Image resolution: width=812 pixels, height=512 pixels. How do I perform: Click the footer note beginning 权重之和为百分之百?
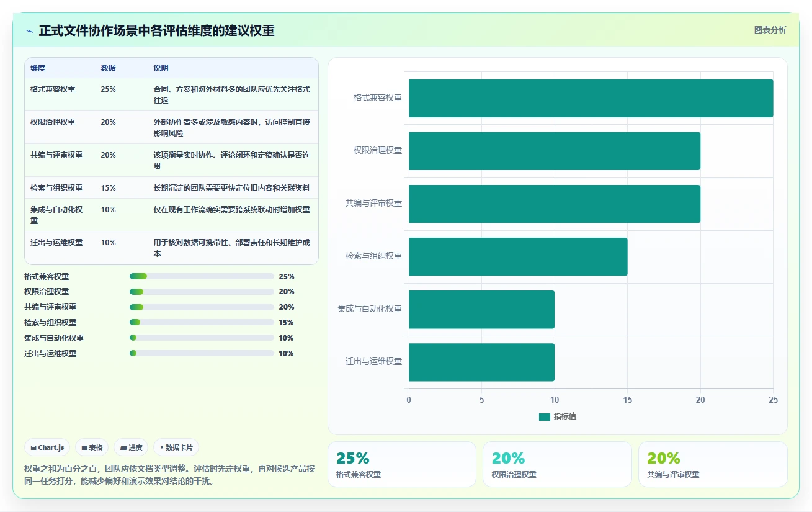tap(170, 475)
